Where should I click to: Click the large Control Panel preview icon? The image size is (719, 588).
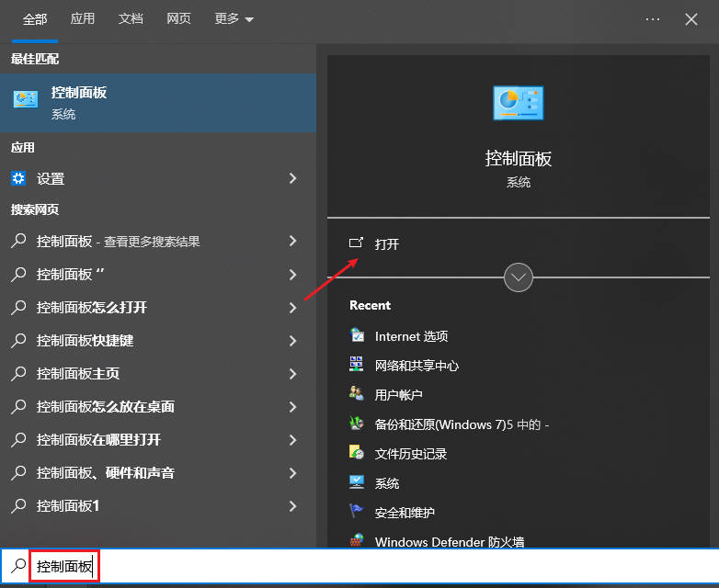519,103
